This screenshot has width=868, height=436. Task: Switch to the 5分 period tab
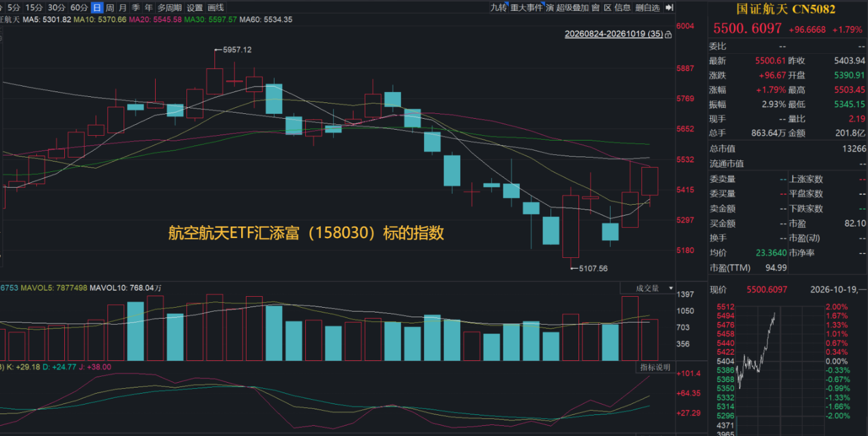[14, 8]
